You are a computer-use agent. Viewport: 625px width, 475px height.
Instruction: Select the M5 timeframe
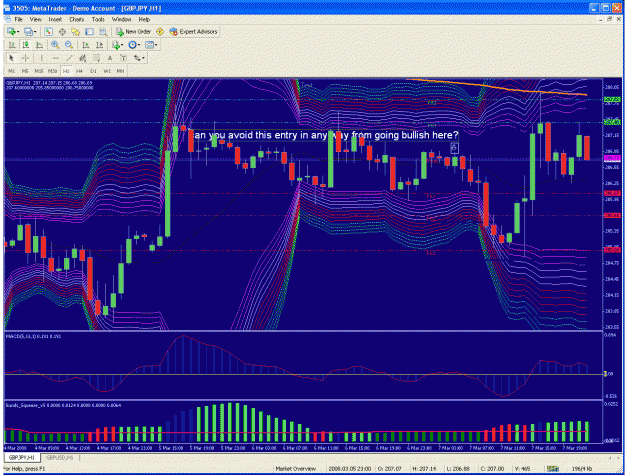(25, 71)
